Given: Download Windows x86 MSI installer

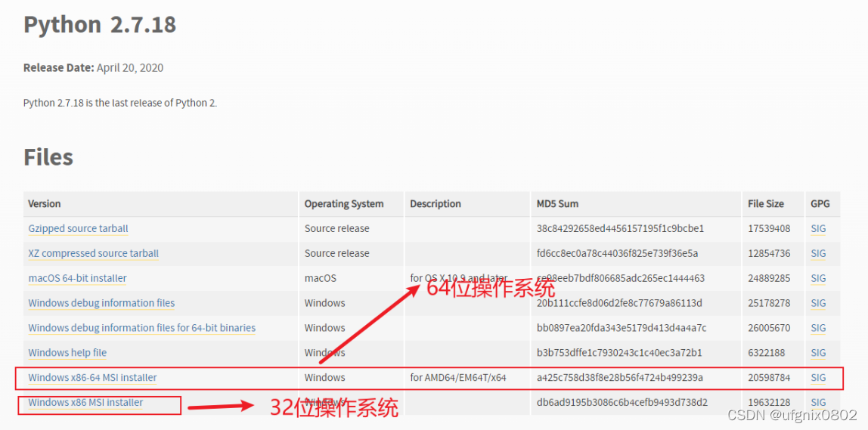Looking at the screenshot, I should pyautogui.click(x=85, y=403).
